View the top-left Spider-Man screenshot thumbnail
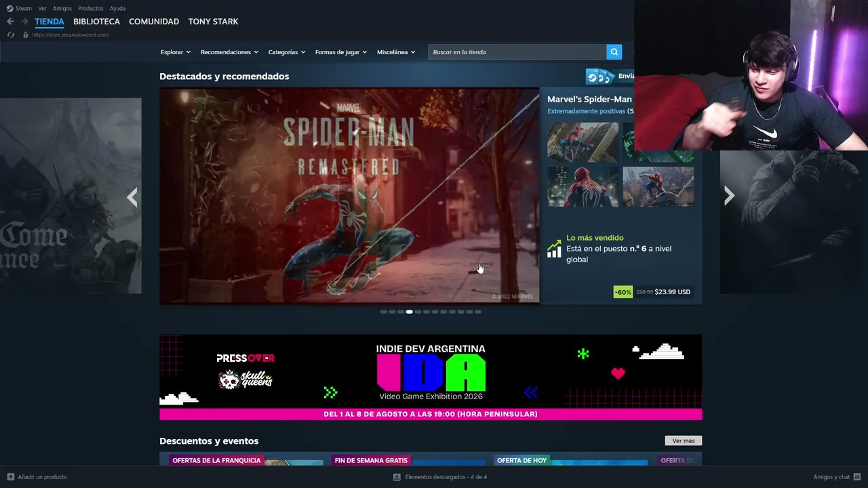868x488 pixels. click(583, 142)
